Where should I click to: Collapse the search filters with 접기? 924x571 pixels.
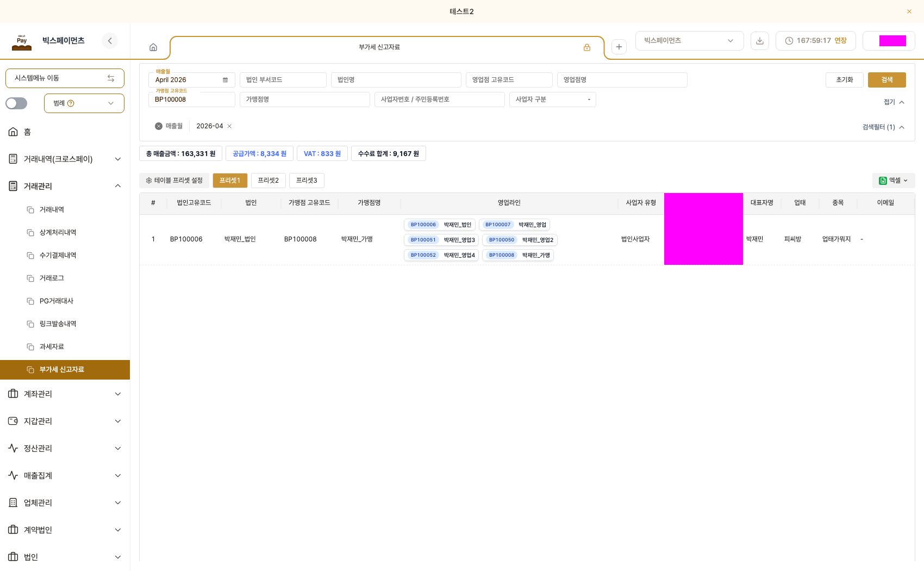click(894, 102)
